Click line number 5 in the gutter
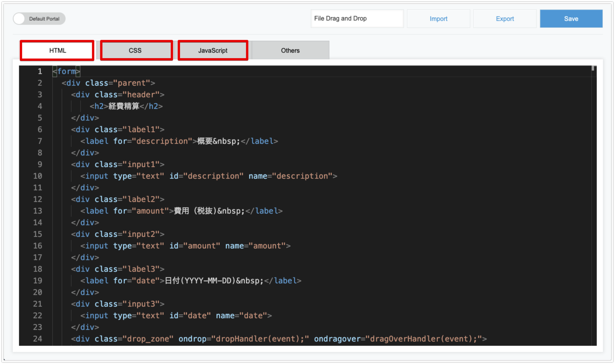 pyautogui.click(x=40, y=118)
